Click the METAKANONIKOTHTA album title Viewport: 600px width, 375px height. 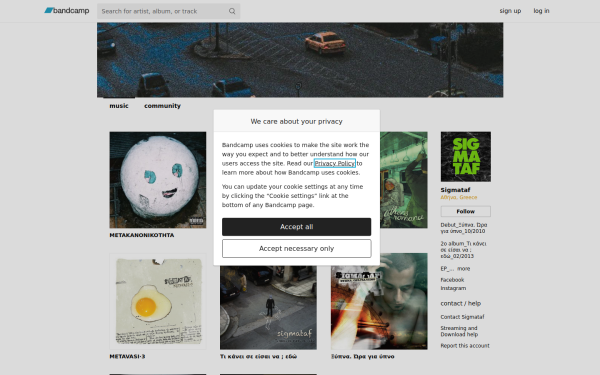coord(142,235)
